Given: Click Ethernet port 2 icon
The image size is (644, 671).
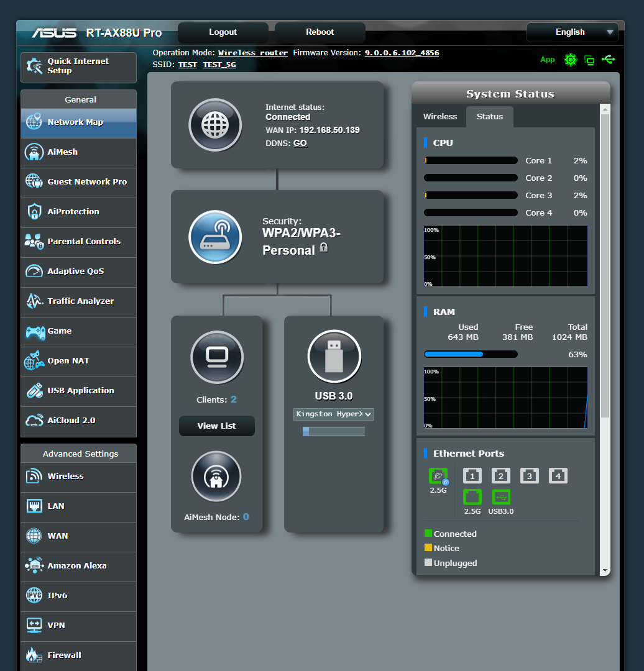Looking at the screenshot, I should [x=501, y=475].
